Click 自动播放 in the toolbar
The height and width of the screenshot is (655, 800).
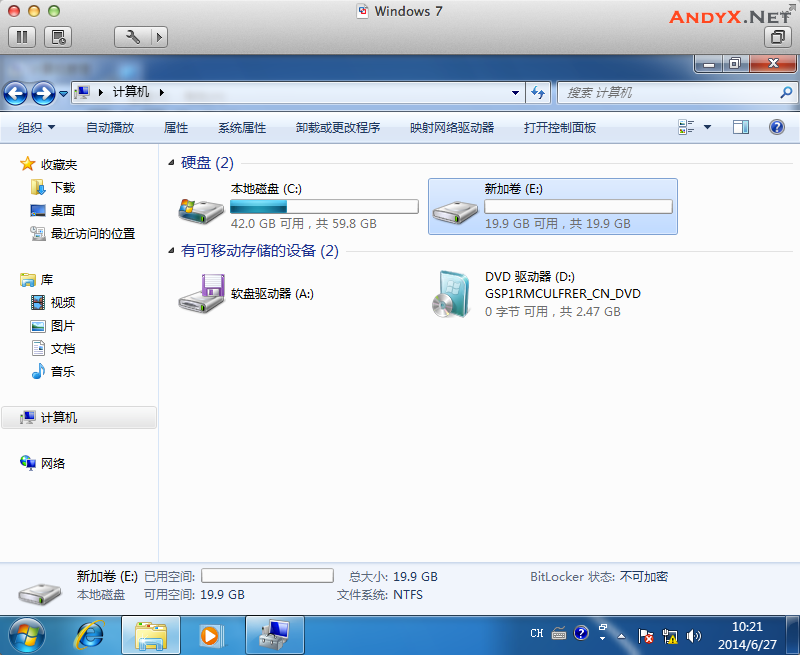coord(110,128)
